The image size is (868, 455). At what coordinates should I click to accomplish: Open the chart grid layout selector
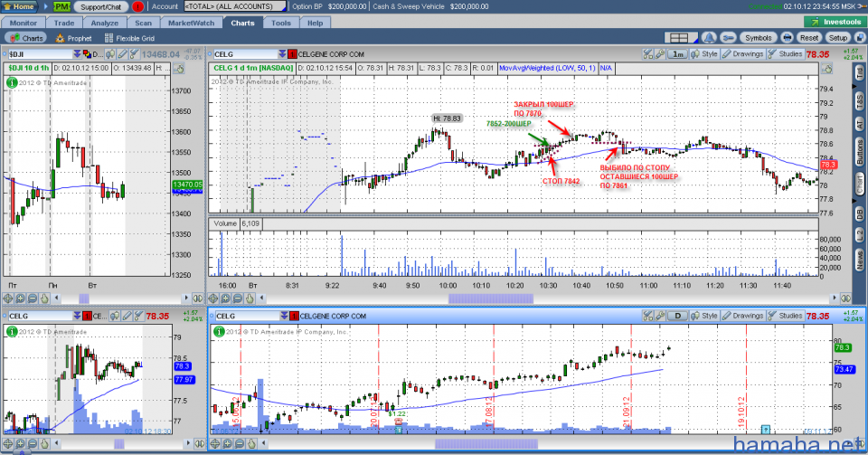pos(680,38)
